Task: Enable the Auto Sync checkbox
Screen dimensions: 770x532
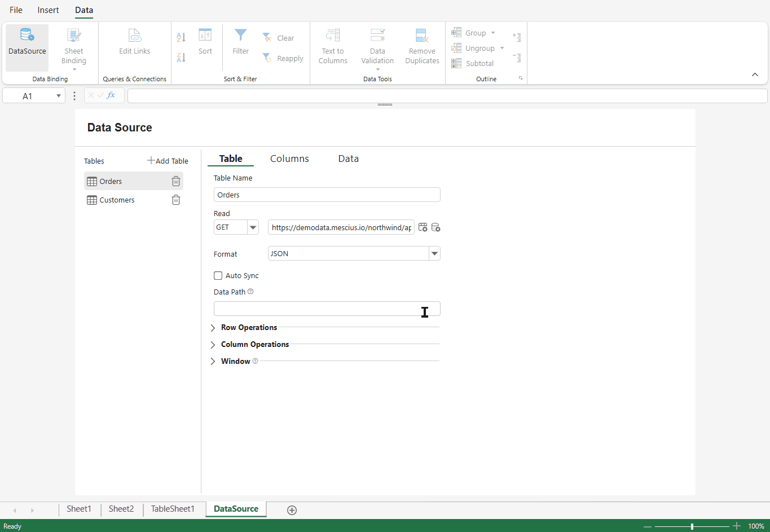Action: click(218, 276)
